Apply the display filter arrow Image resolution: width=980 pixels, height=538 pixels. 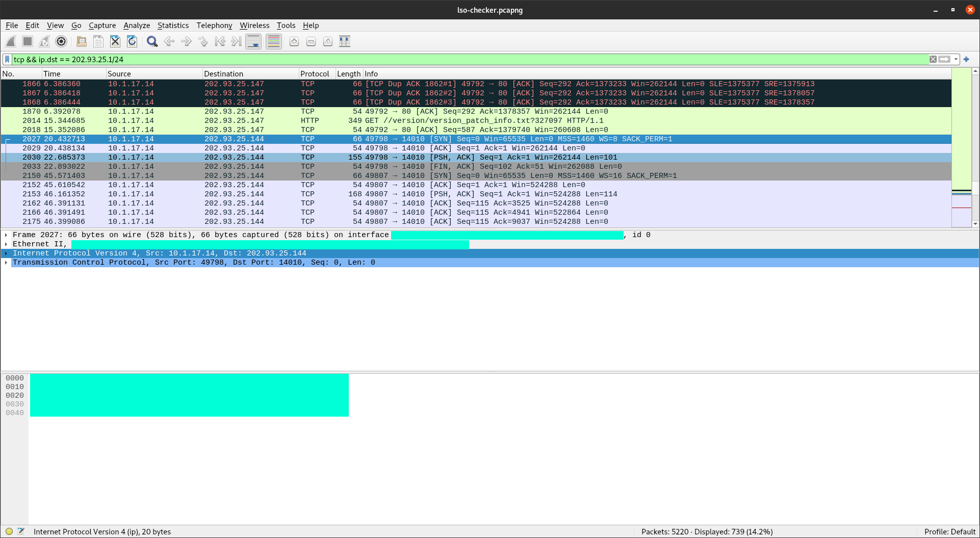(x=945, y=60)
